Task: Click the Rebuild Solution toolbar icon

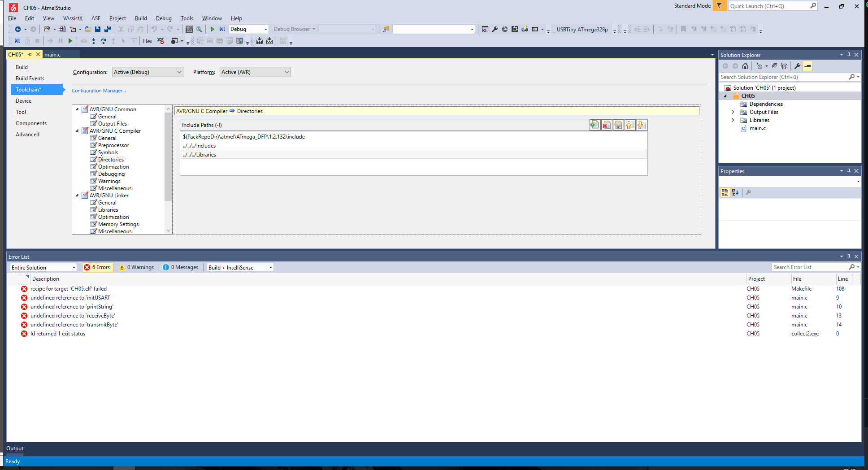Action: (x=269, y=41)
